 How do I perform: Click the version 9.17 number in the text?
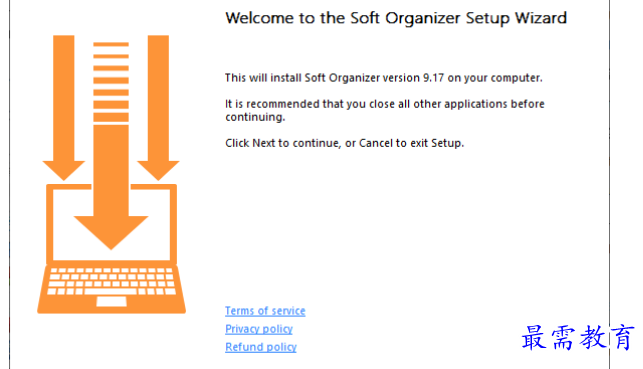click(x=433, y=78)
